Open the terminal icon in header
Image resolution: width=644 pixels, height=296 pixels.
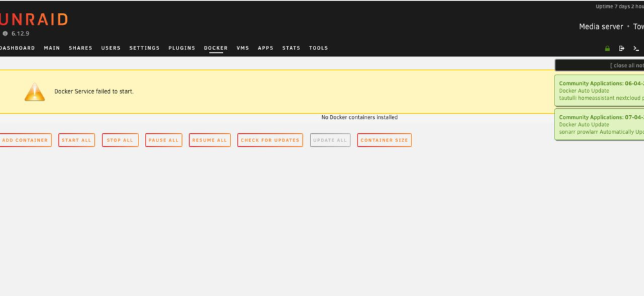(x=636, y=48)
